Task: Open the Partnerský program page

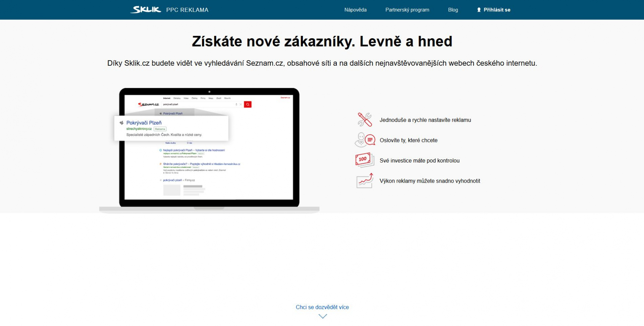Action: tap(407, 10)
